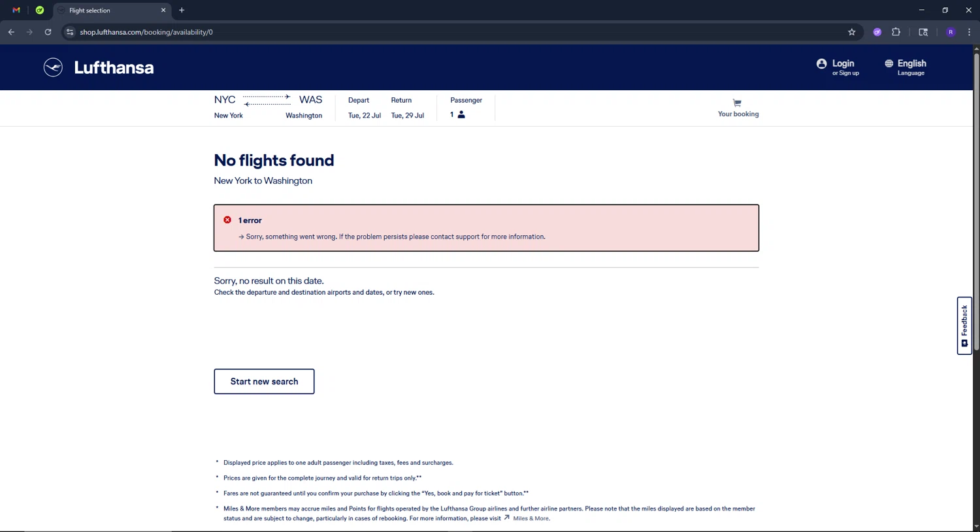
Task: Click the globe language icon
Action: click(889, 63)
